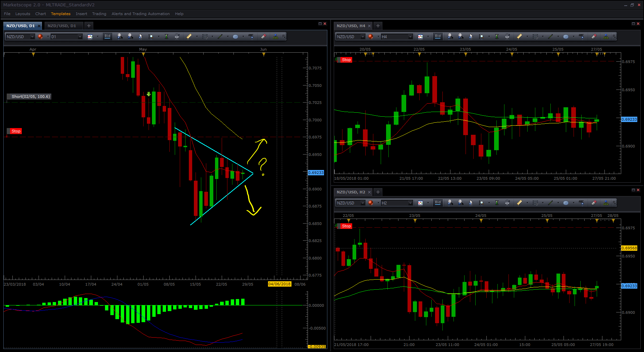Select the ellipse shape tool in D1 toolbar
Screen dimensions: 644x352
tap(235, 37)
